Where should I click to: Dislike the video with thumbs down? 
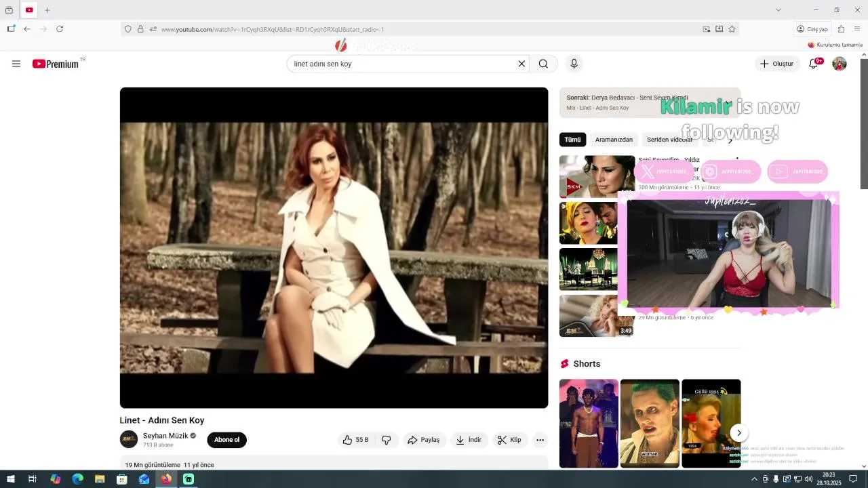click(386, 440)
